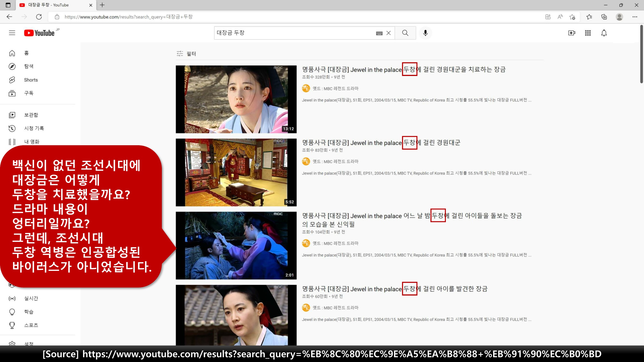Add this page to favorites star
Image resolution: width=644 pixels, height=362 pixels.
[x=572, y=17]
